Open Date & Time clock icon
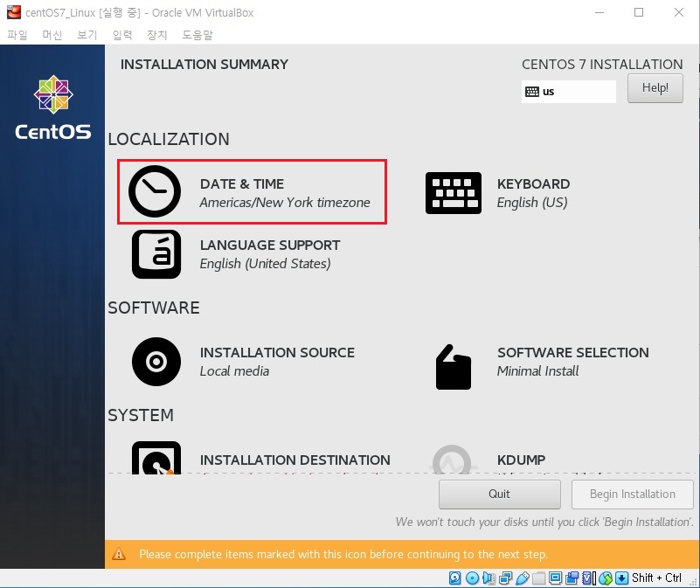Viewport: 700px width, 588px height. (x=155, y=191)
